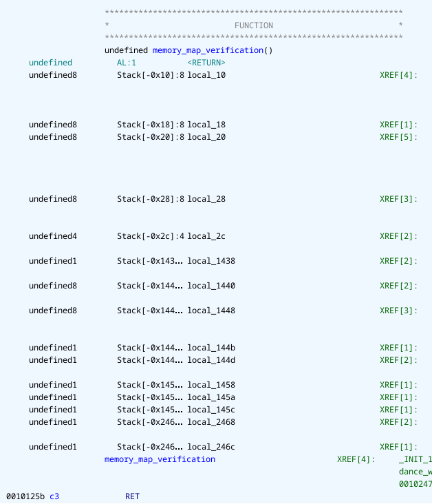
Task: Select local_2468 variable name
Action: tap(211, 422)
